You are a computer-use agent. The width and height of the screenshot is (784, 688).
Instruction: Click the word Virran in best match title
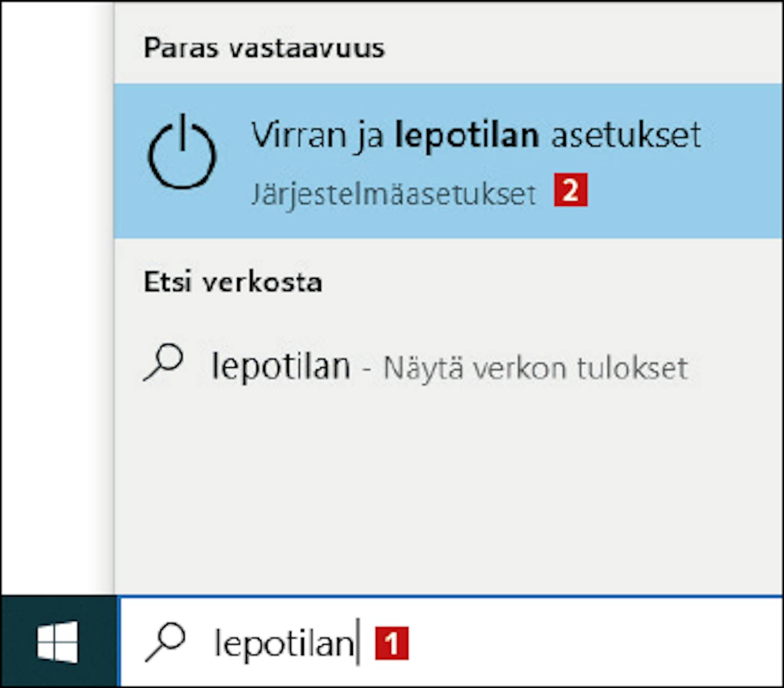click(299, 135)
